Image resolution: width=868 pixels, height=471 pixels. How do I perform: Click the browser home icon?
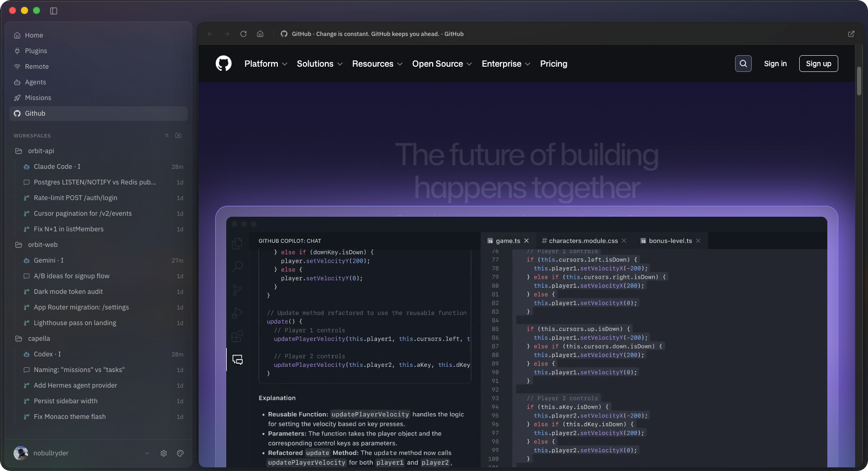[260, 34]
